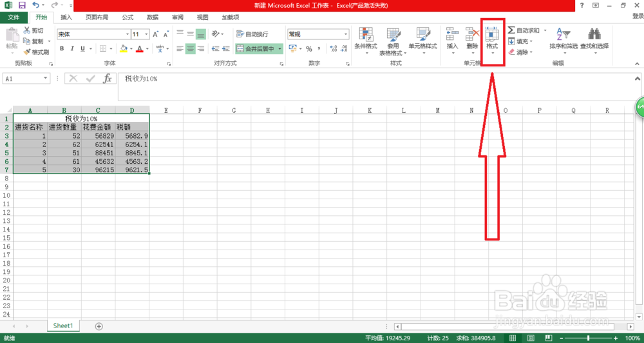
Task: Open the font name dropdown (宋体)
Action: pyautogui.click(x=128, y=35)
